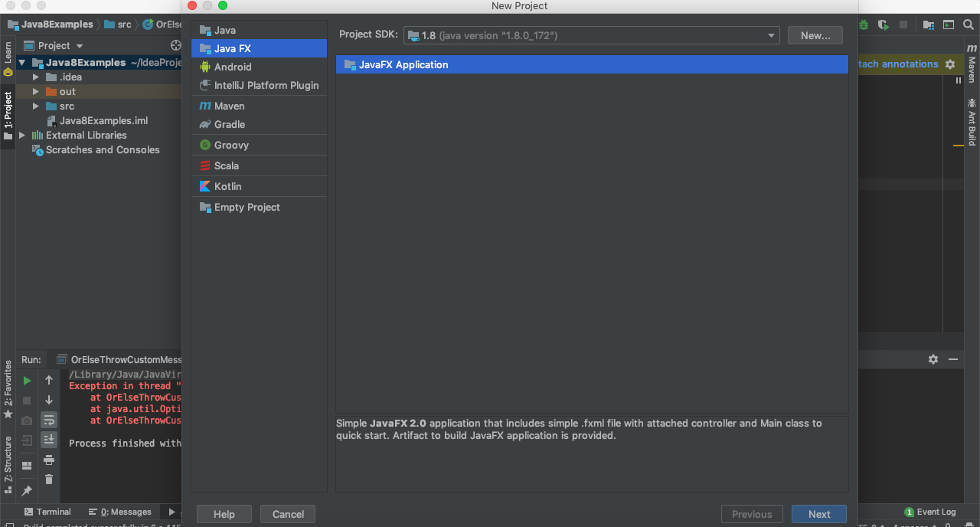Screen dimensions: 980x527
Task: Select the JavaFX Application template
Action: point(592,64)
